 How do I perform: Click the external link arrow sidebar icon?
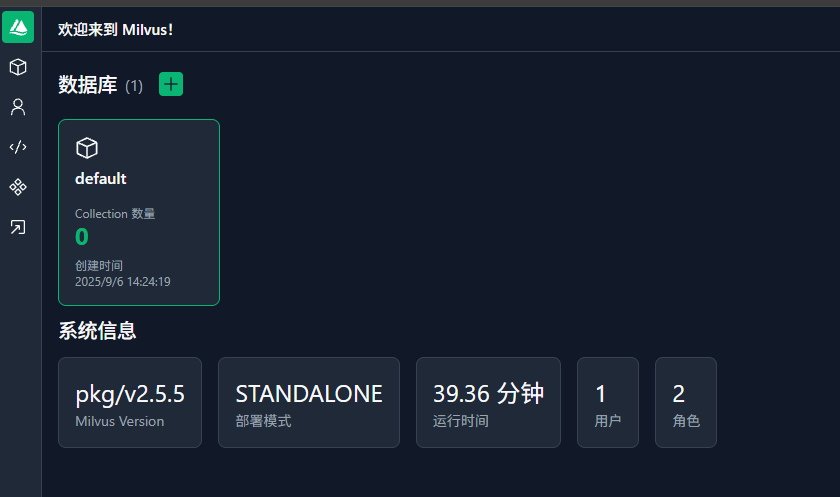pyautogui.click(x=18, y=227)
